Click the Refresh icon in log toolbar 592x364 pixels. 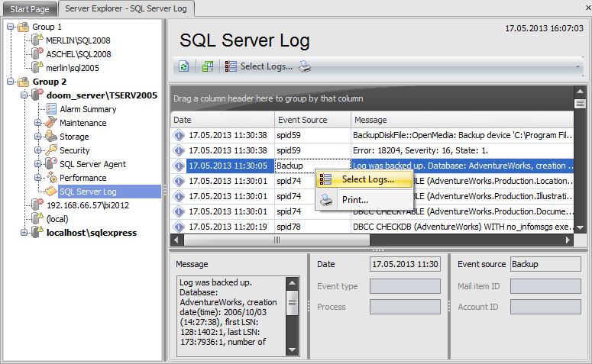[183, 67]
